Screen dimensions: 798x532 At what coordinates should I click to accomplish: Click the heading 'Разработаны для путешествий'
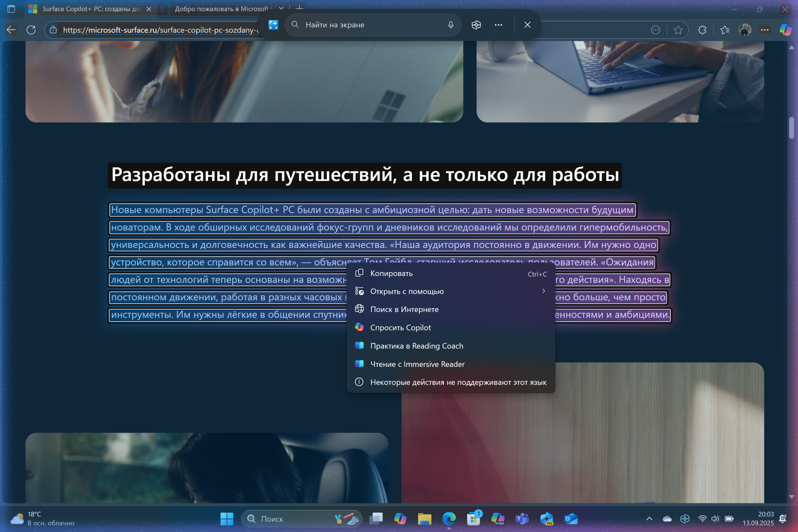(x=365, y=175)
